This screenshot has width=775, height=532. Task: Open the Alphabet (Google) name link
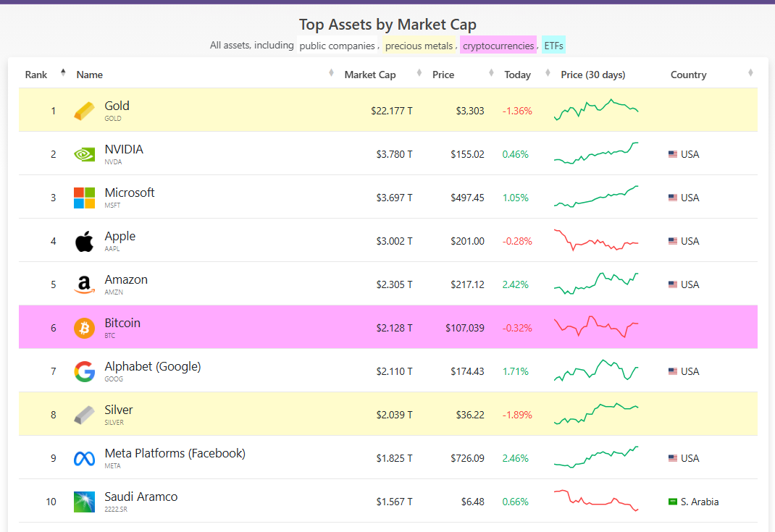coord(152,366)
